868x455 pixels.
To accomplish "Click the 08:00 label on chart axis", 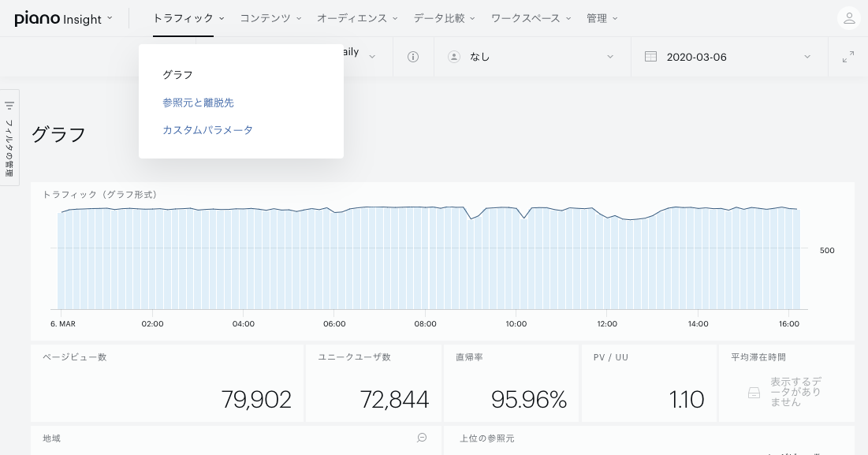I will [425, 324].
